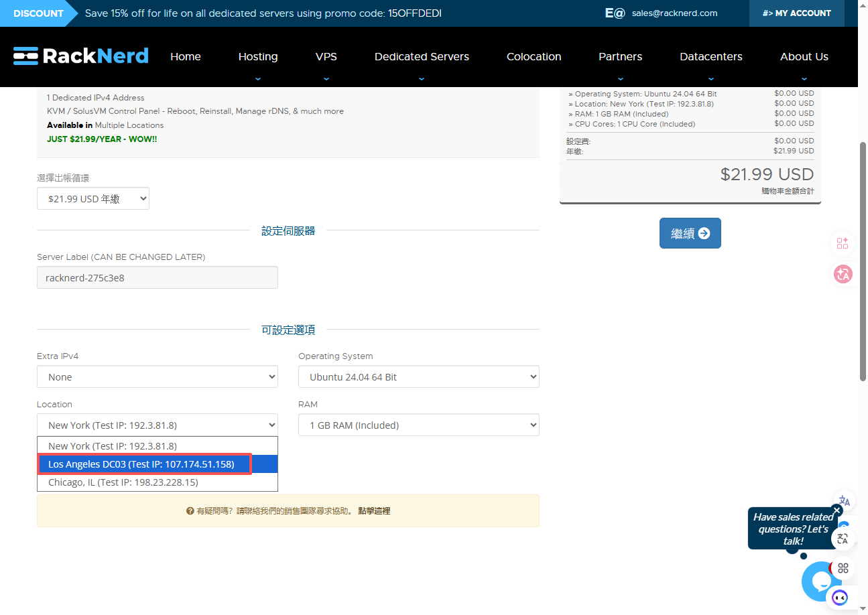The width and height of the screenshot is (868, 615).
Task: Open MY ACCOUNT
Action: 797,13
